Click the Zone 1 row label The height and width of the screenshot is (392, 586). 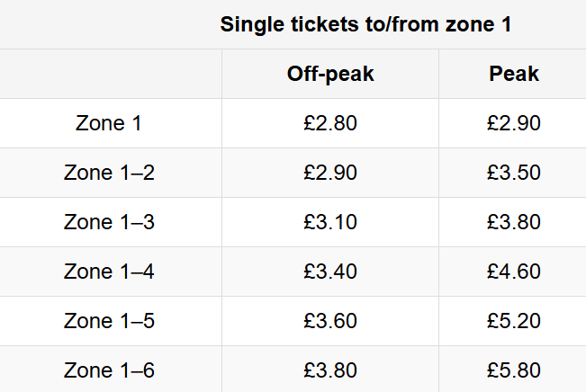pos(109,123)
